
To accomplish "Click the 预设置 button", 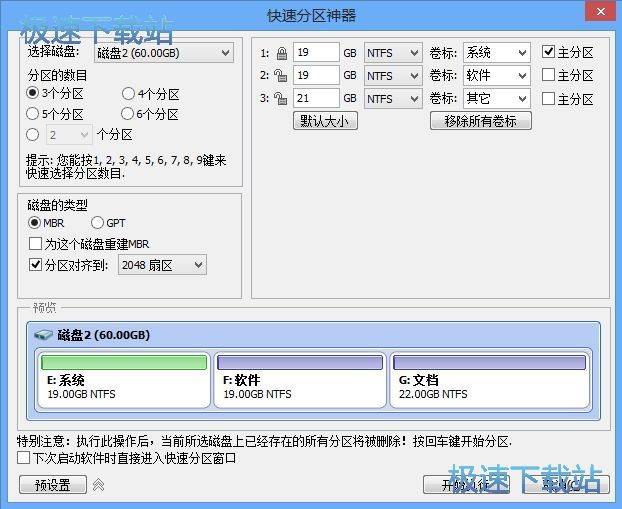I will pyautogui.click(x=53, y=484).
